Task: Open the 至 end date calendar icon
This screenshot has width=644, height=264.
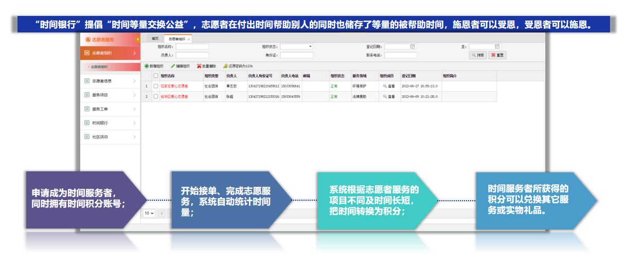Action: pyautogui.click(x=497, y=46)
